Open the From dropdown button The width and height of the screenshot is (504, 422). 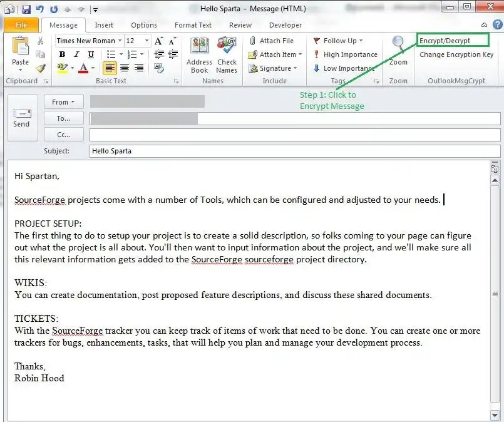[x=64, y=102]
